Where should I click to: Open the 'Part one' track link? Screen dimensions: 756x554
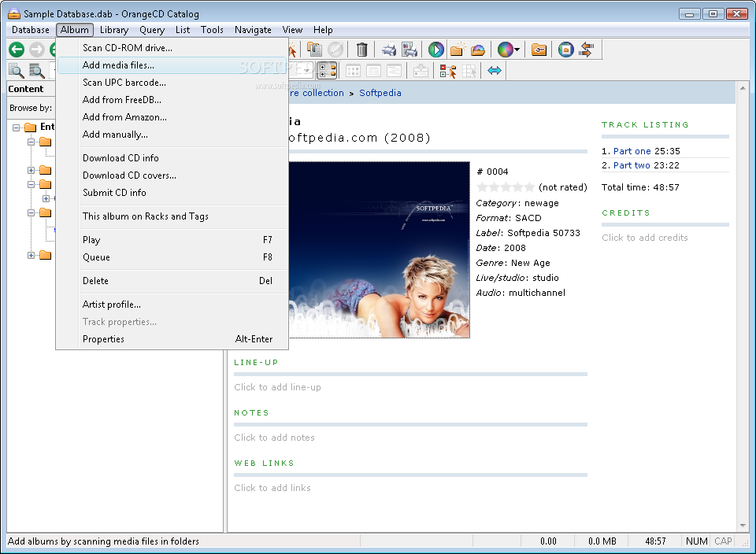[632, 151]
